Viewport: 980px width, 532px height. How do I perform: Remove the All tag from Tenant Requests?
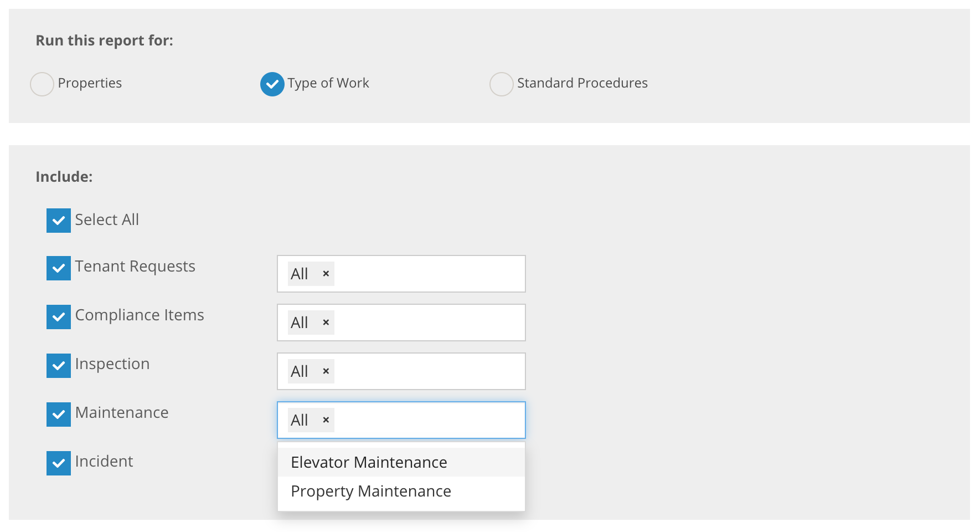click(x=326, y=274)
